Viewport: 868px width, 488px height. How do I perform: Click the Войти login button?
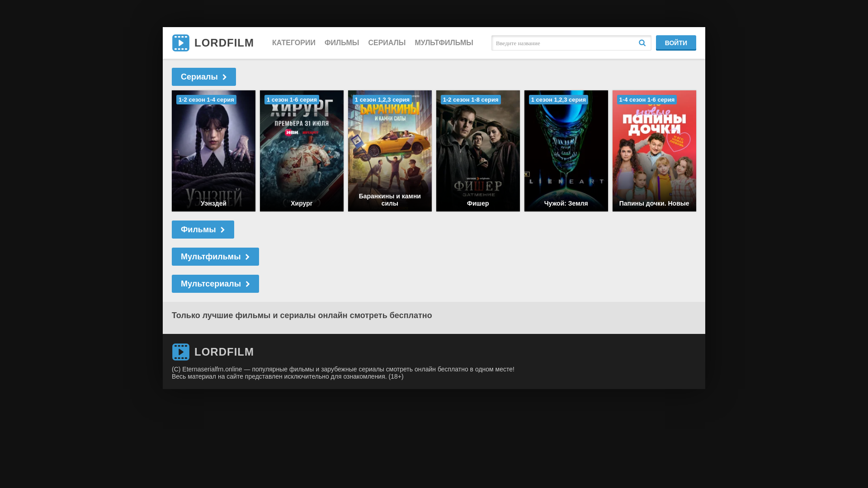tap(676, 43)
